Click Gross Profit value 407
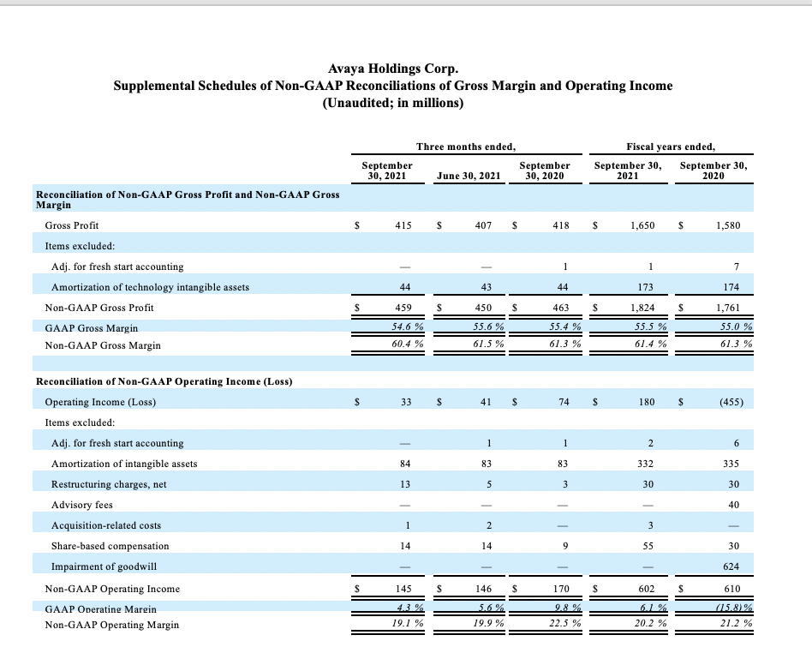Viewport: 812px width, 665px height. pyautogui.click(x=483, y=225)
